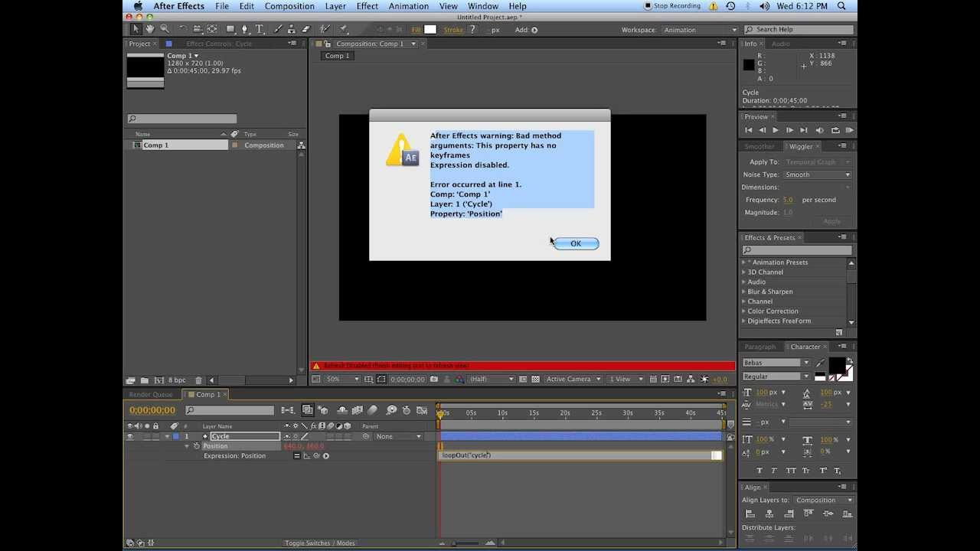This screenshot has width=980, height=551.
Task: Select the Rectangle shape tool
Action: click(230, 29)
